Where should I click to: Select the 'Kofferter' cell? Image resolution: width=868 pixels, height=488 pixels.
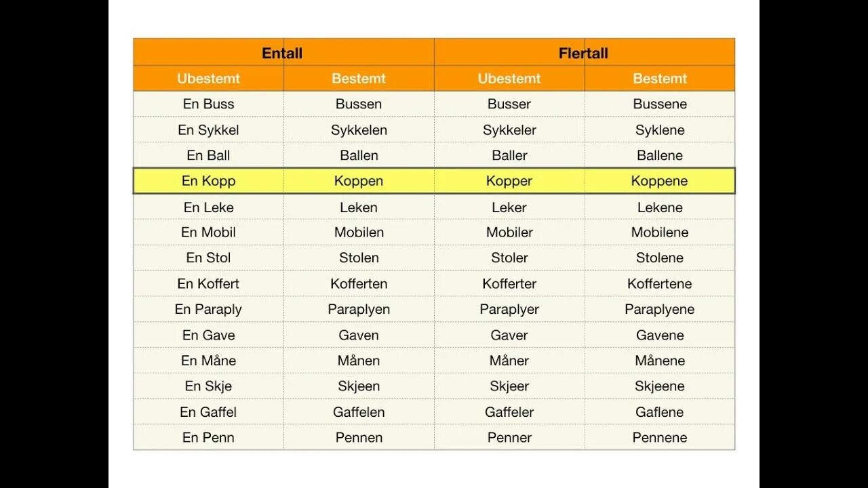[509, 284]
